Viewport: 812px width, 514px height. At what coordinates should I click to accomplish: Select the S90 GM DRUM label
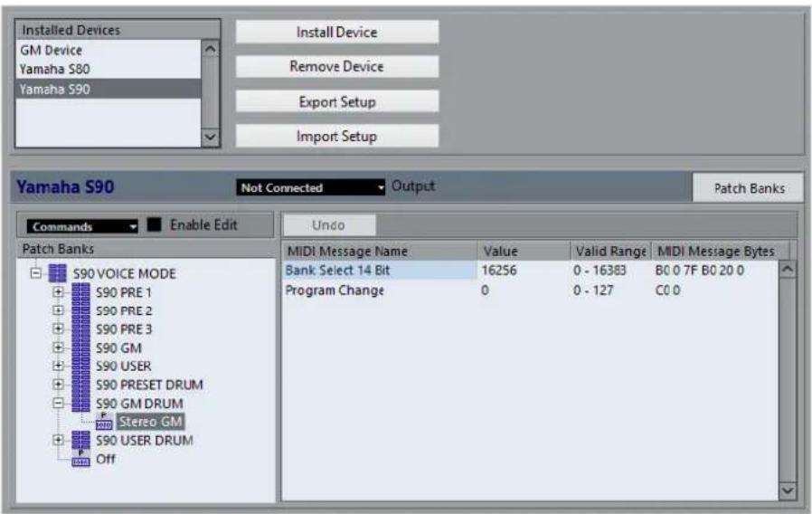tap(139, 404)
